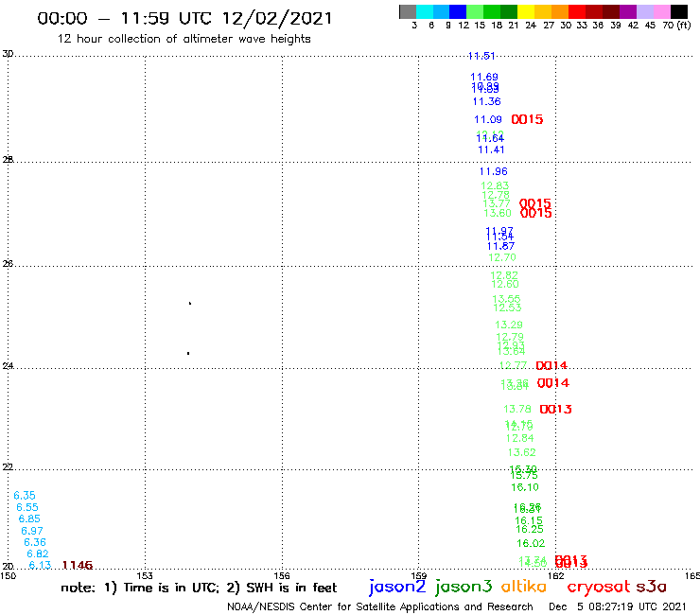The width and height of the screenshot is (700, 615).
Task: Select the light blue value 6.82
Action: click(38, 553)
